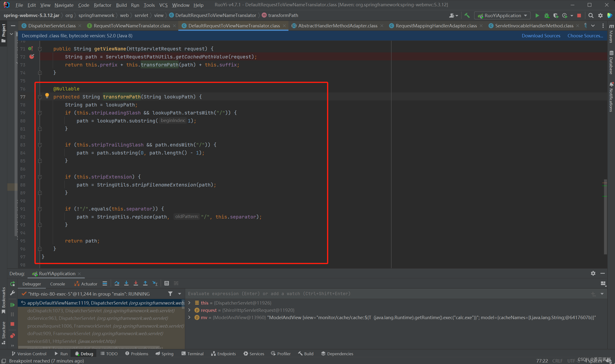Click the implemented-method gutter marker on line 71
The width and height of the screenshot is (615, 364).
[31, 49]
